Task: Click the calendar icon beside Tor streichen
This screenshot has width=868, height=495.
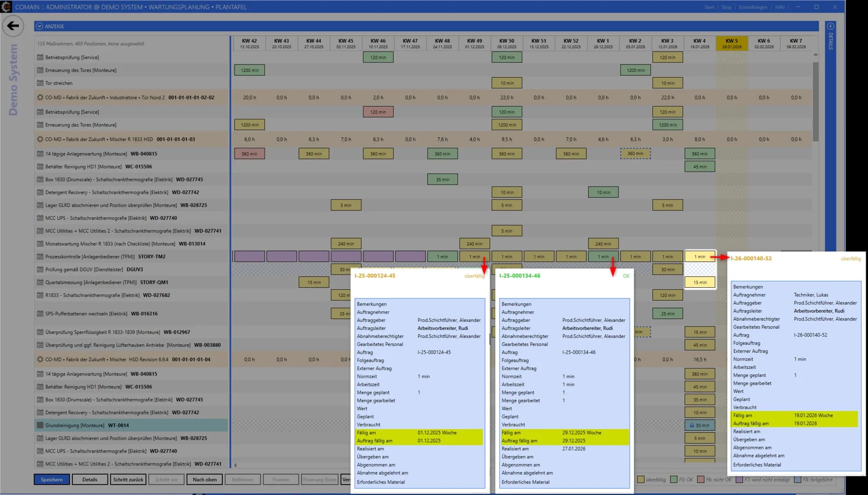Action: [x=39, y=83]
